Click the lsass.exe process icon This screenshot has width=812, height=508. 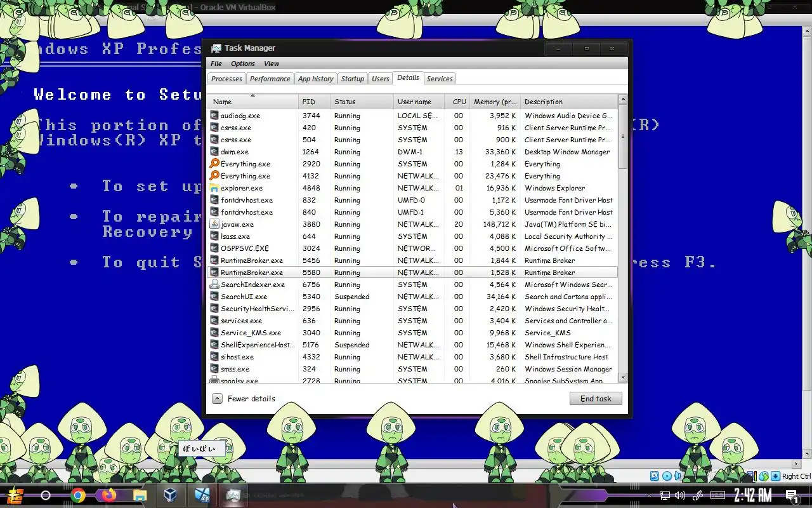pyautogui.click(x=214, y=236)
